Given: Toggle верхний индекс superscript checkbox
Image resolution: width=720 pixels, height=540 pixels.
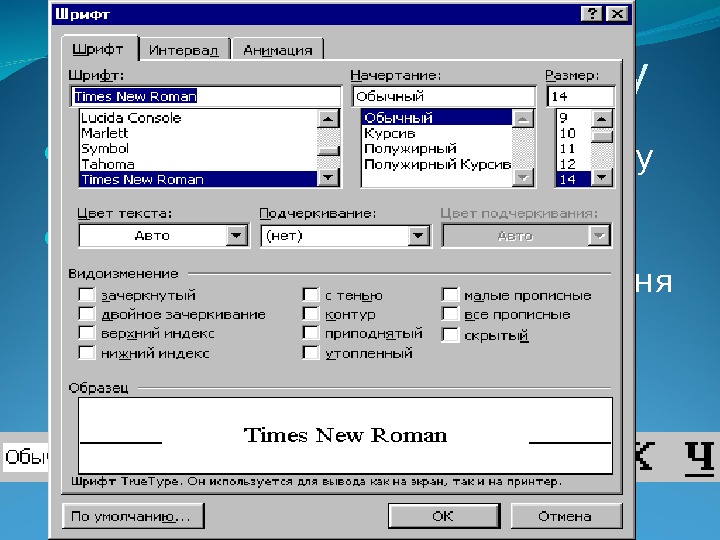Looking at the screenshot, I should tap(86, 333).
